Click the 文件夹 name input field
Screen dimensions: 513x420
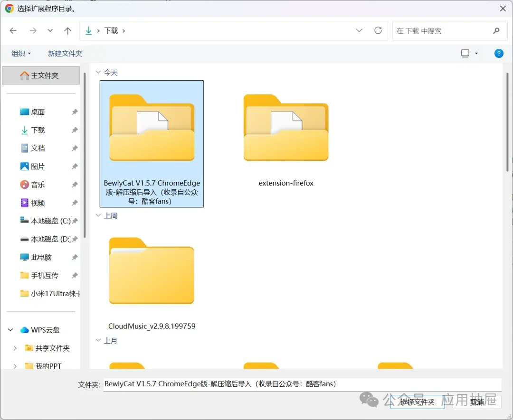coord(302,384)
